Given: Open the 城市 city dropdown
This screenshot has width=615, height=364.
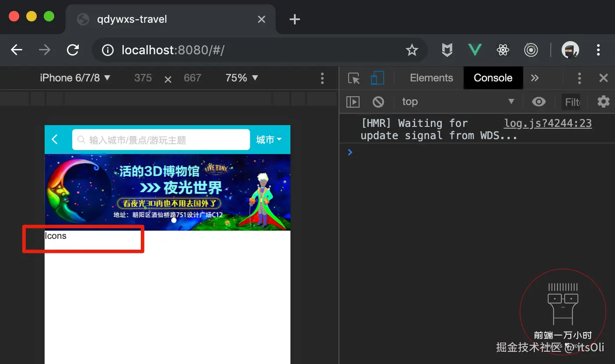Looking at the screenshot, I should click(269, 140).
